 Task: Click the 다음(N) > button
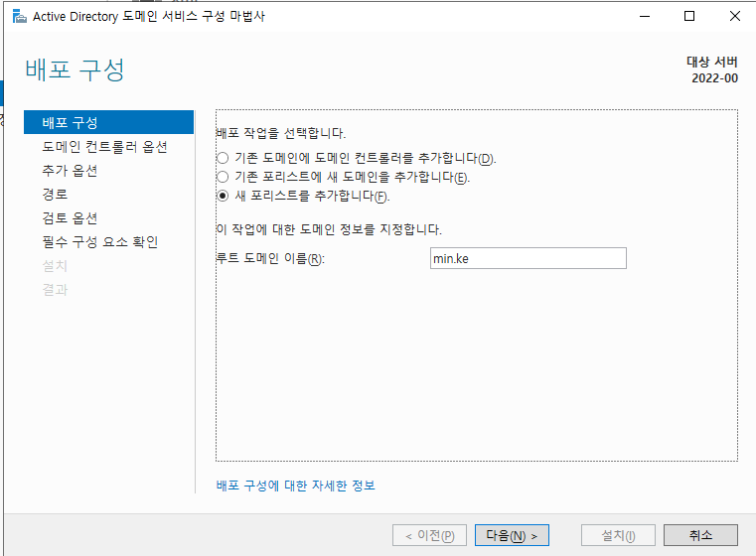[x=512, y=535]
